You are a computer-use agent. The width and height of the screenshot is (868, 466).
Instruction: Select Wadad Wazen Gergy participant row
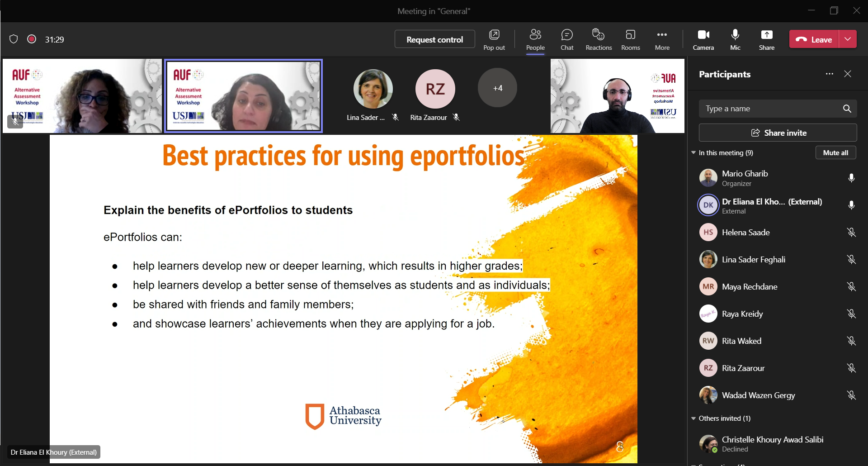point(778,395)
